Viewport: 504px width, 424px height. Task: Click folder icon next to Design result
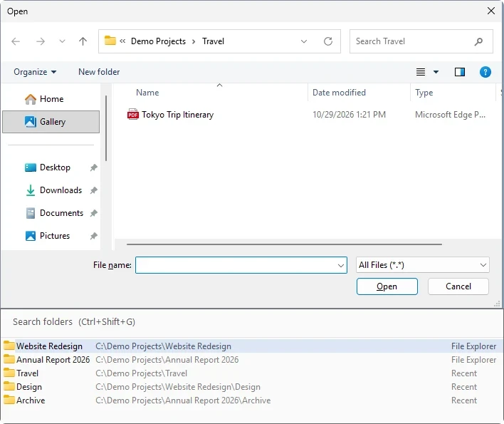[9, 386]
